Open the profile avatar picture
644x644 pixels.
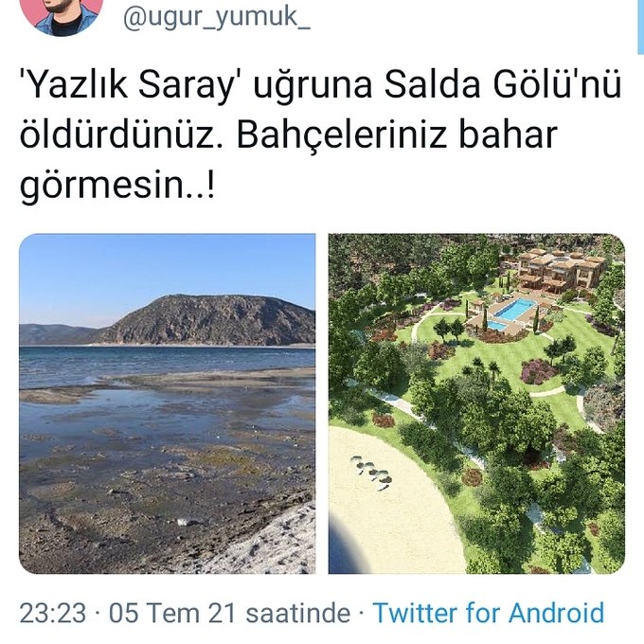pyautogui.click(x=62, y=16)
